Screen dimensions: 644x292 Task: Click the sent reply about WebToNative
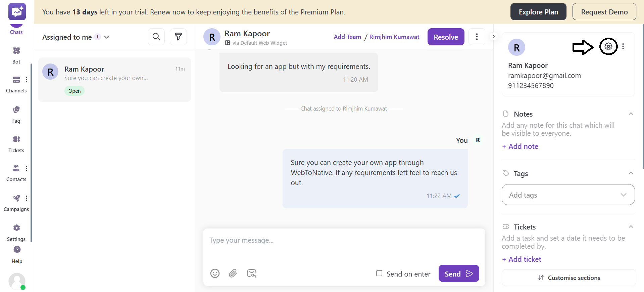pos(375,178)
